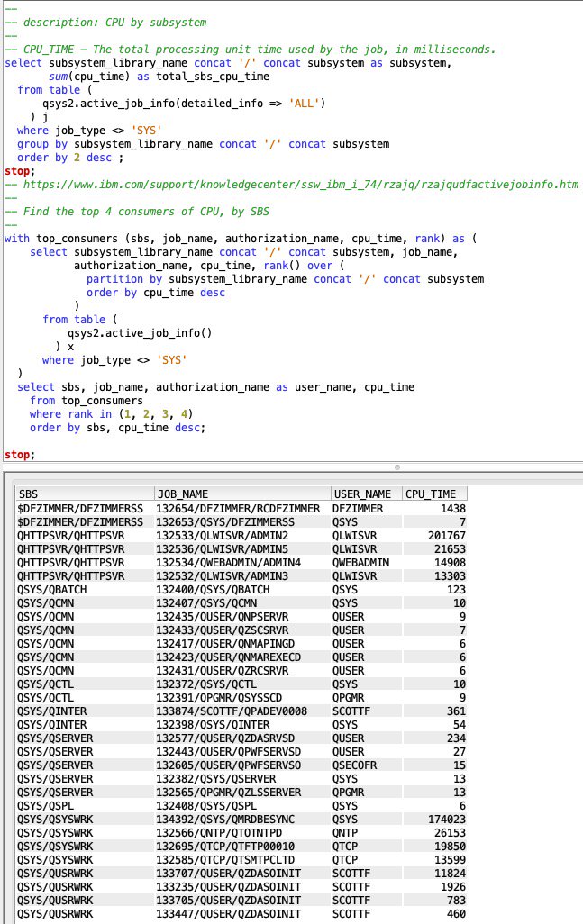Select cell 132653/QSYS/DFZIMMERSS
The width and height of the screenshot is (583, 924).
click(x=225, y=521)
